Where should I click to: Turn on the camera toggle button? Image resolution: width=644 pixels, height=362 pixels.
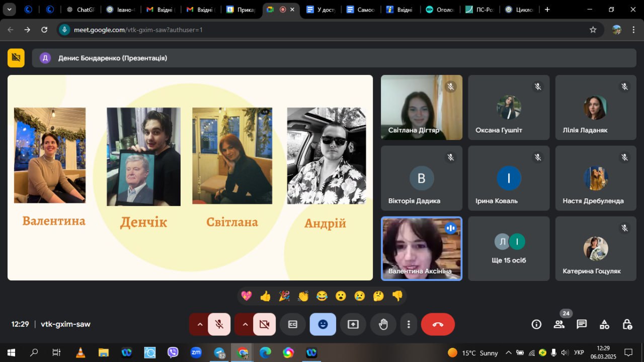pos(265,324)
